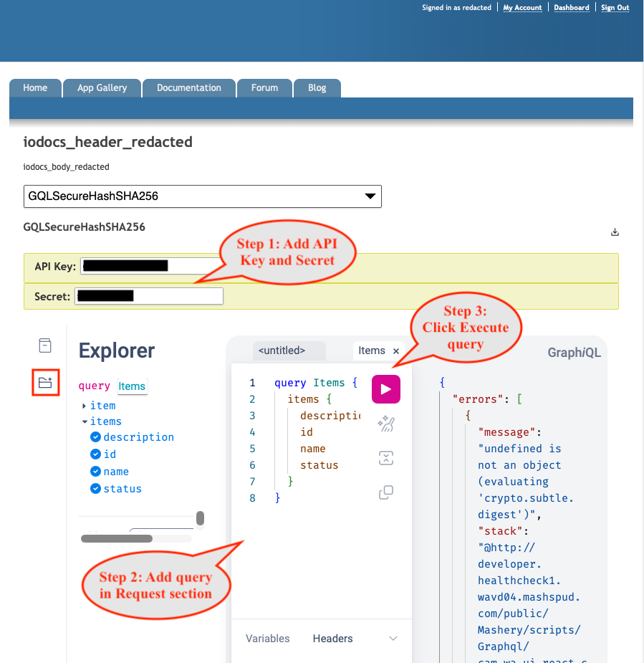
Task: Click the Explorer horizontal scrollbar thumb
Action: [117, 539]
